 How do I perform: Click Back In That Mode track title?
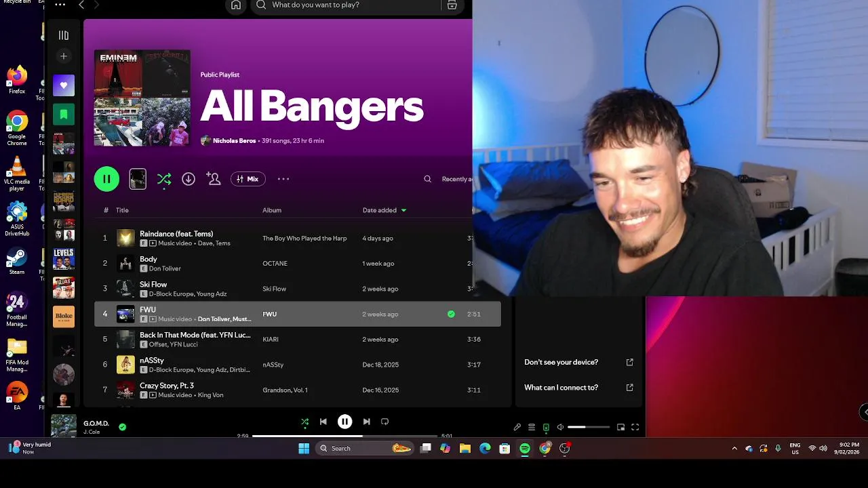[x=195, y=335]
